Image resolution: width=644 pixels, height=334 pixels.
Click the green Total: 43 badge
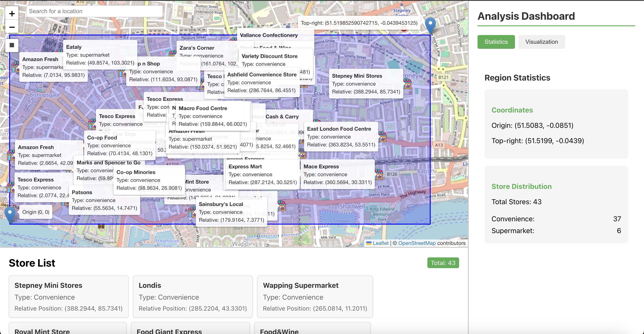(x=443, y=263)
